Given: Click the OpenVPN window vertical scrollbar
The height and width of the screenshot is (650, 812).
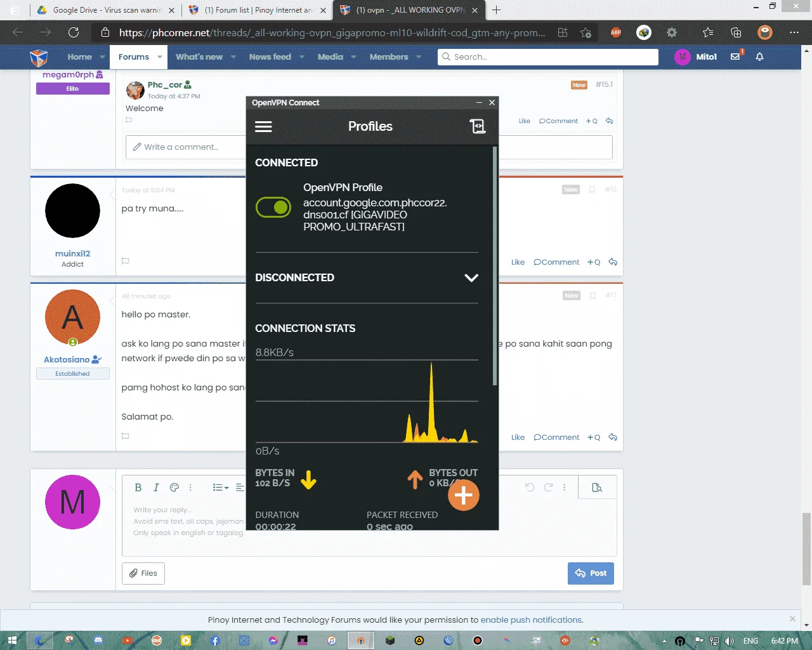Looking at the screenshot, I should click(495, 267).
